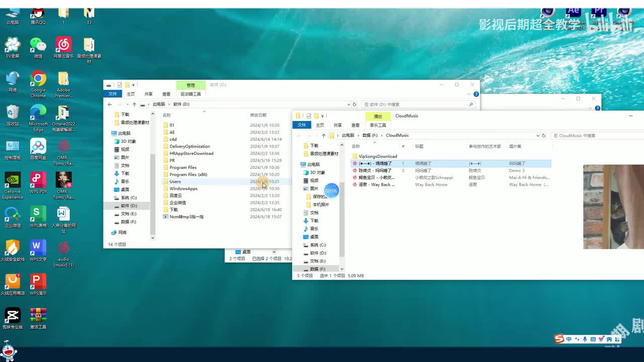Open the 百度网盘 desktop shortcut
This screenshot has width=644, height=362.
(38, 149)
